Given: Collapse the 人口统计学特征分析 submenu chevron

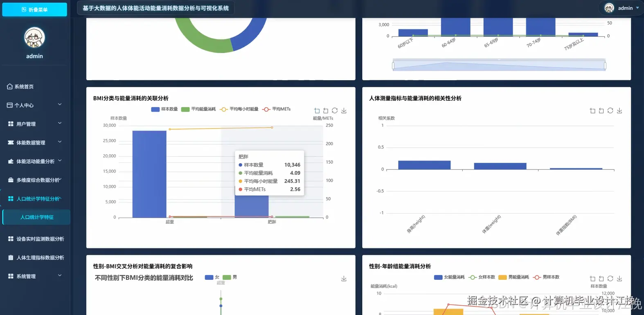Looking at the screenshot, I should (x=60, y=198).
